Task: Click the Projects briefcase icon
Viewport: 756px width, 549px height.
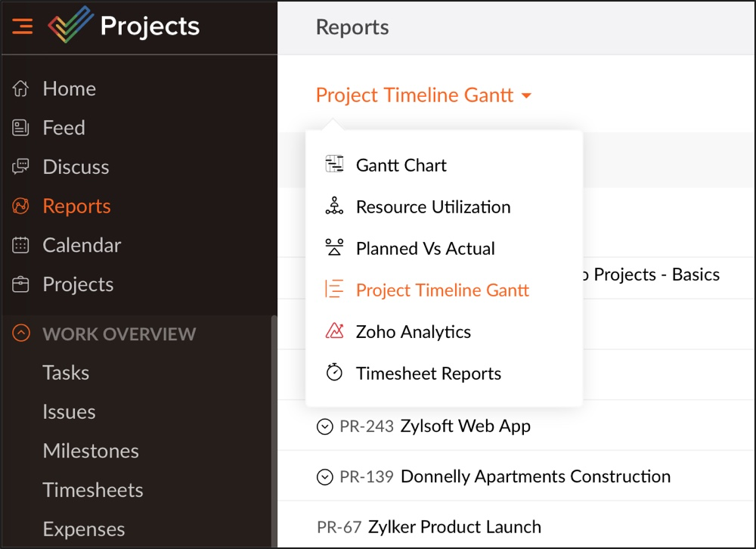Action: (22, 284)
